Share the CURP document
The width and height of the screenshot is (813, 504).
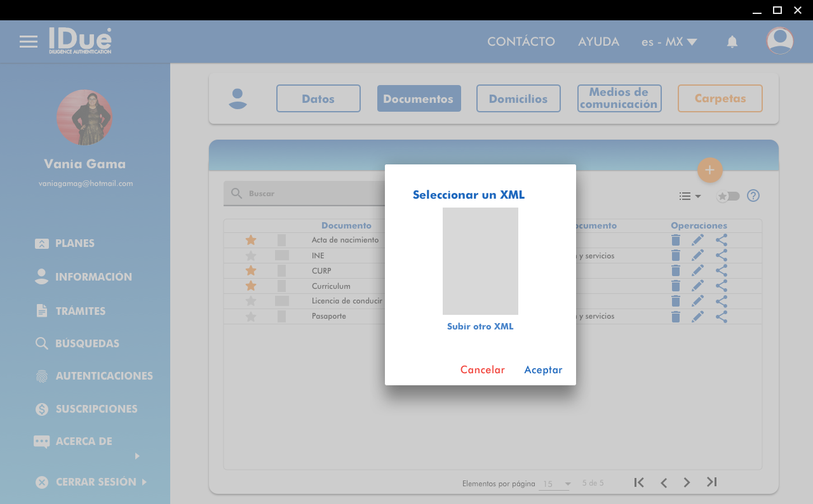722,270
